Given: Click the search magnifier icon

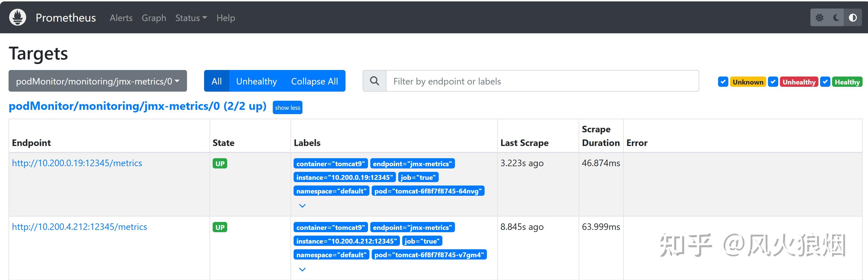Looking at the screenshot, I should (x=374, y=81).
